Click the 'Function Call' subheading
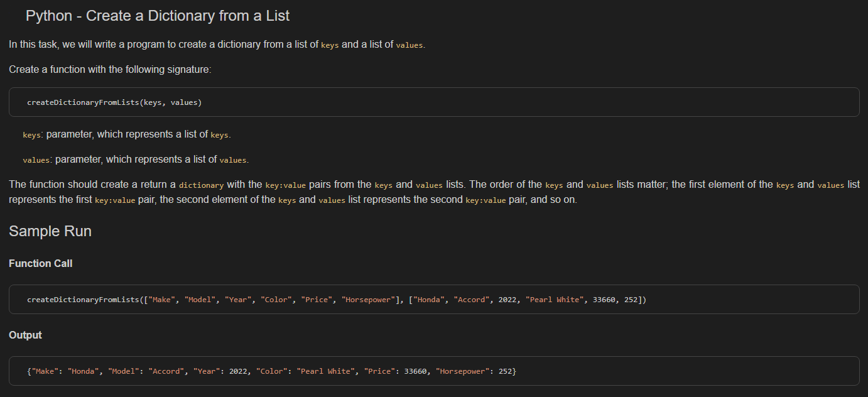 pyautogui.click(x=40, y=263)
